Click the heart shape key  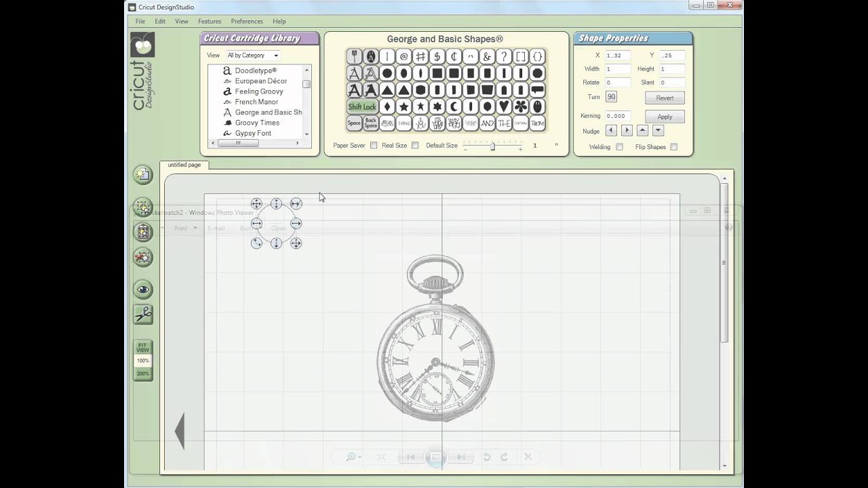click(504, 106)
